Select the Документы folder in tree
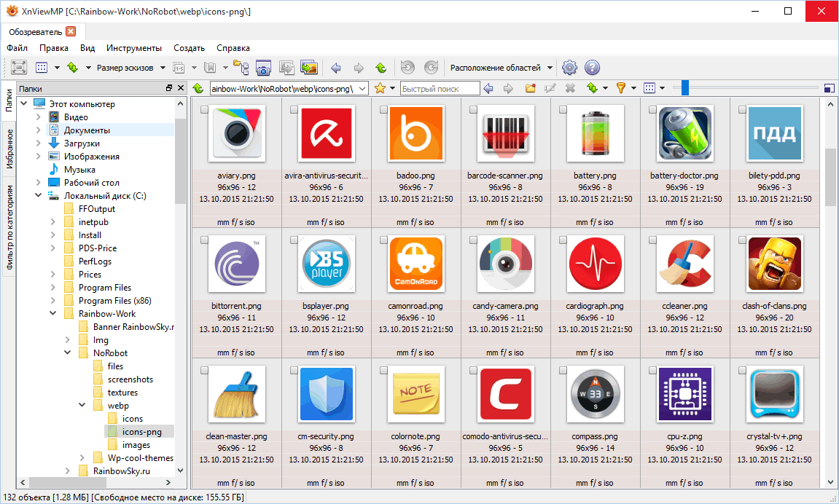The width and height of the screenshot is (839, 504). point(87,130)
